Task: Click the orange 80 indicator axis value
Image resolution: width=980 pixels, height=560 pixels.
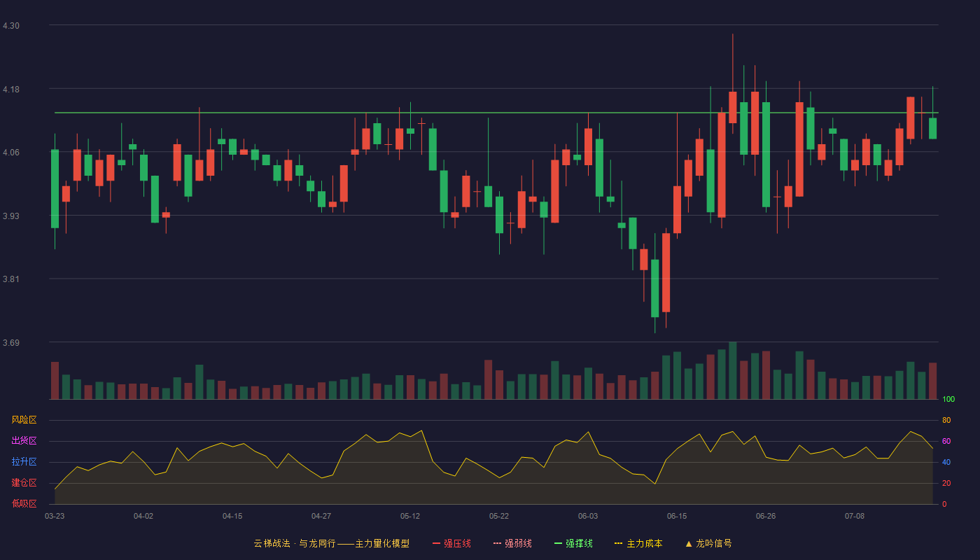Action: pos(946,420)
